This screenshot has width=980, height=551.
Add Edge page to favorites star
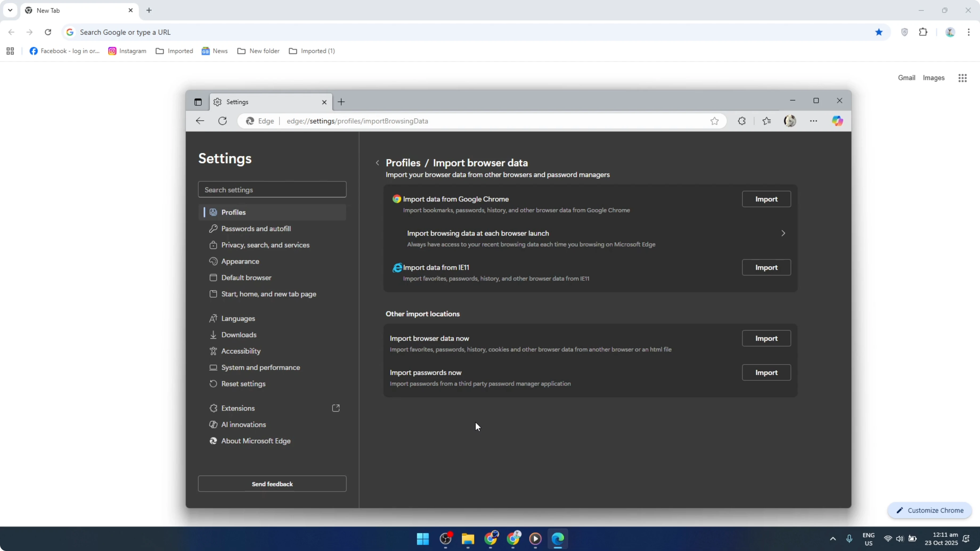pyautogui.click(x=714, y=121)
